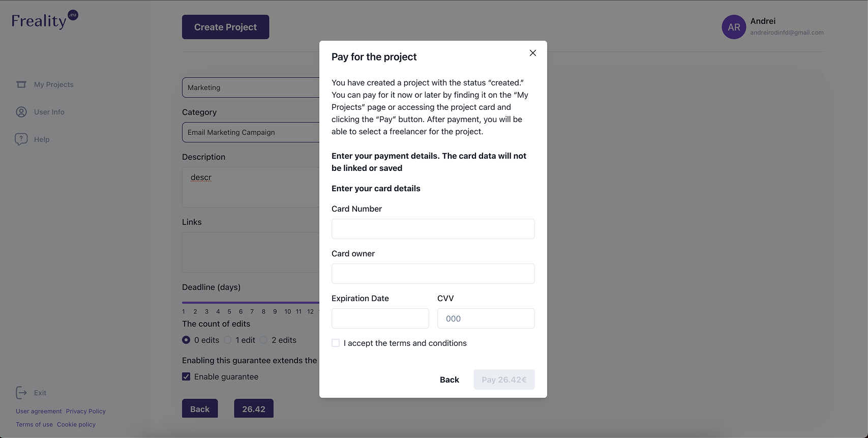Click the Pay 26.42€ button
Image resolution: width=868 pixels, height=438 pixels.
tap(504, 379)
